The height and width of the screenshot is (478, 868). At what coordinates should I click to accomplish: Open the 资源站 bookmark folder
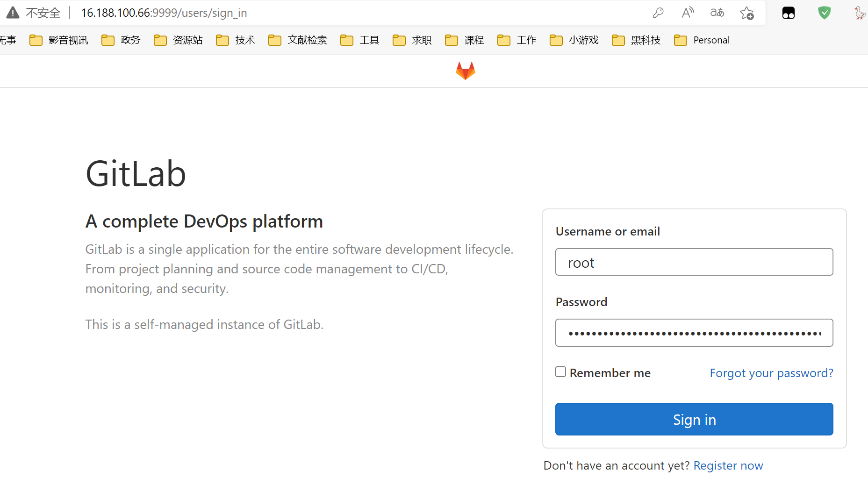point(178,40)
